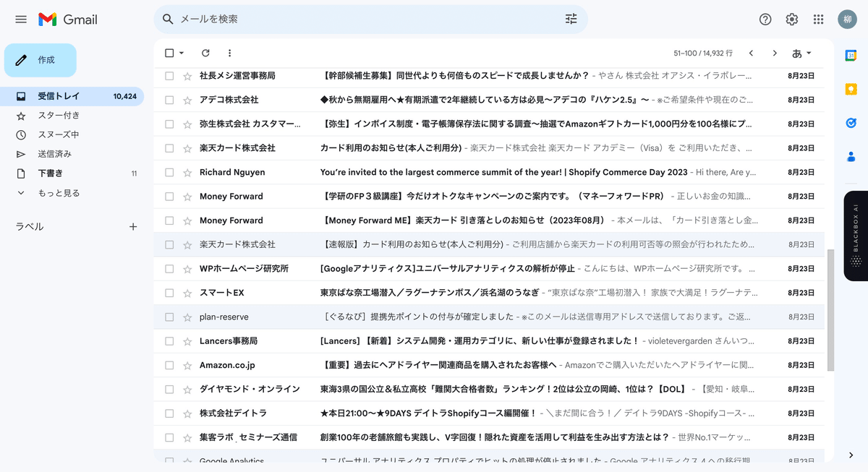Open Google Keep side panel
The height and width of the screenshot is (472, 868).
[x=851, y=89]
